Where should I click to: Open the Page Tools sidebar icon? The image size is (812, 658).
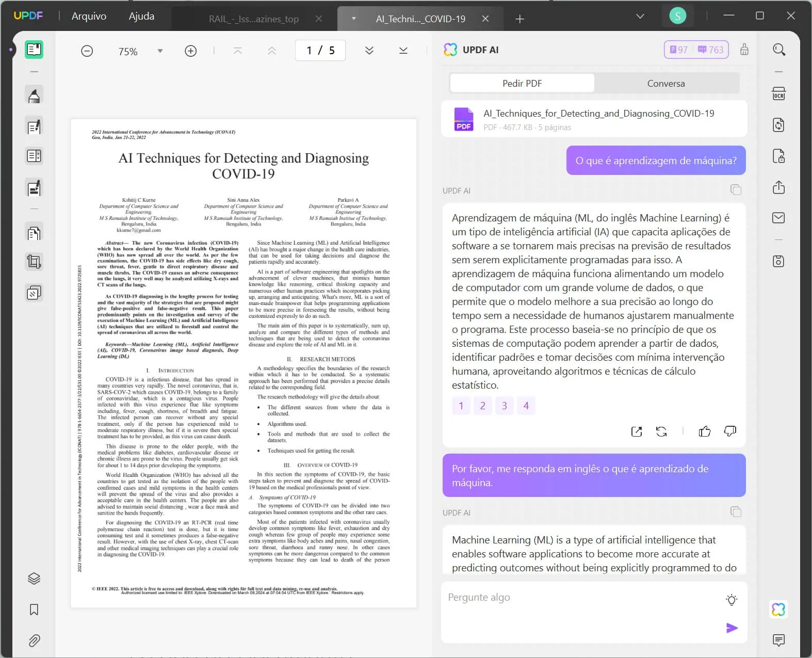click(34, 156)
